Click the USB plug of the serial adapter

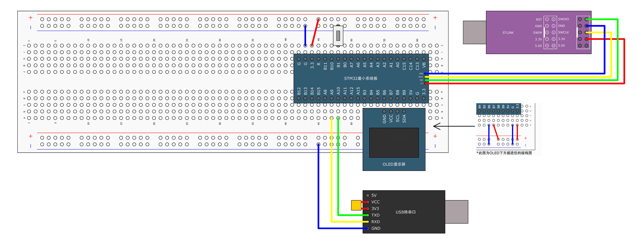(457, 212)
